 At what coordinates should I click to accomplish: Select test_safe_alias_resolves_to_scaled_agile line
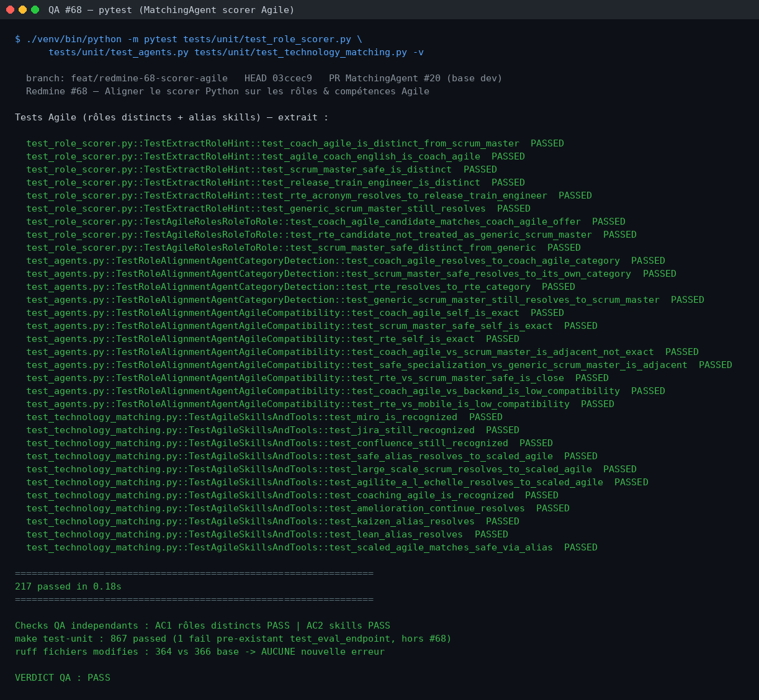312,456
